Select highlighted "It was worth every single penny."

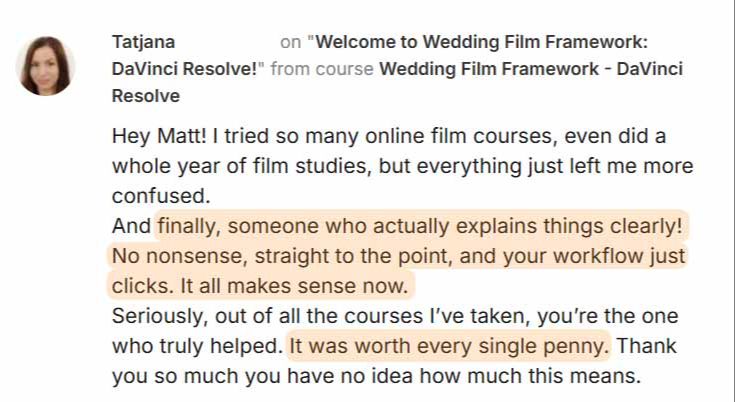pyautogui.click(x=448, y=346)
